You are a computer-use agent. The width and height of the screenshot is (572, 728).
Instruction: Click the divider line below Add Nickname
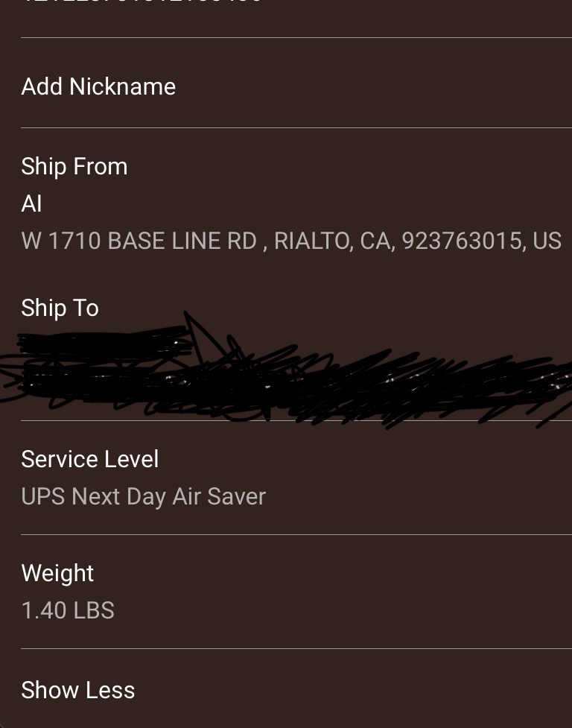tap(296, 127)
